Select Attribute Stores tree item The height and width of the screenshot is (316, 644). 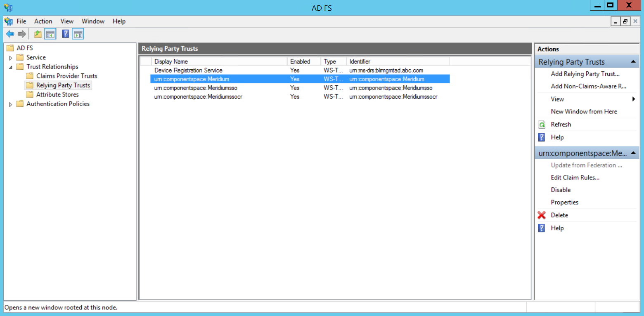point(57,94)
